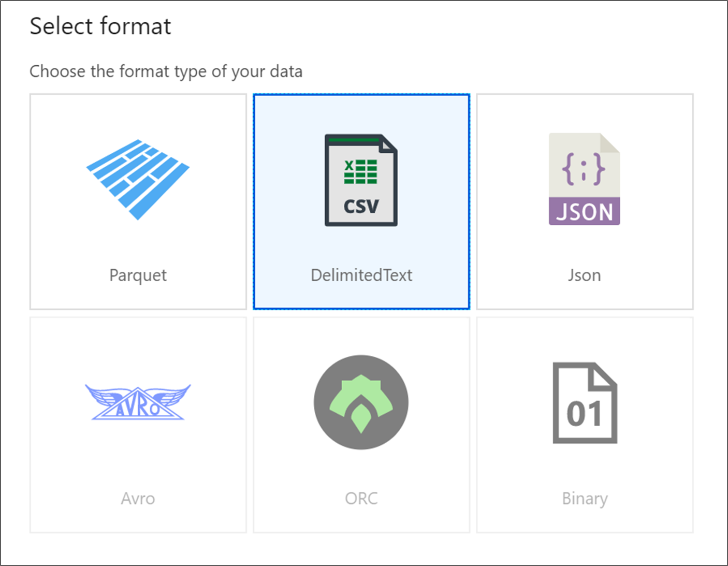
Task: Click the highlighted DelimitedText selection tile
Action: tap(361, 202)
